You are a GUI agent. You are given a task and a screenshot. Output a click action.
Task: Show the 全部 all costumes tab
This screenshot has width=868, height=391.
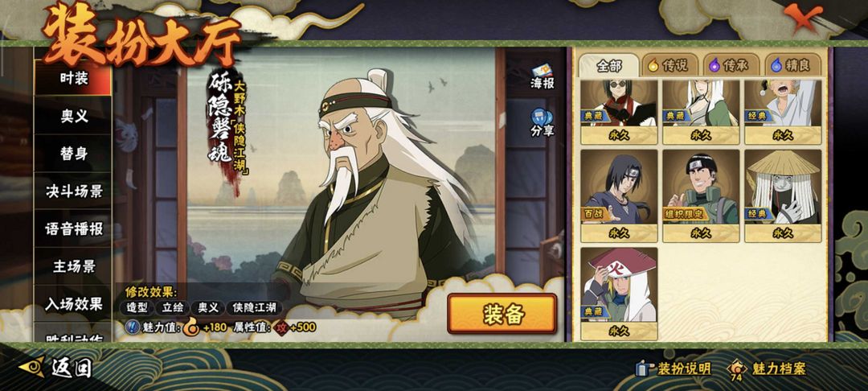click(609, 65)
